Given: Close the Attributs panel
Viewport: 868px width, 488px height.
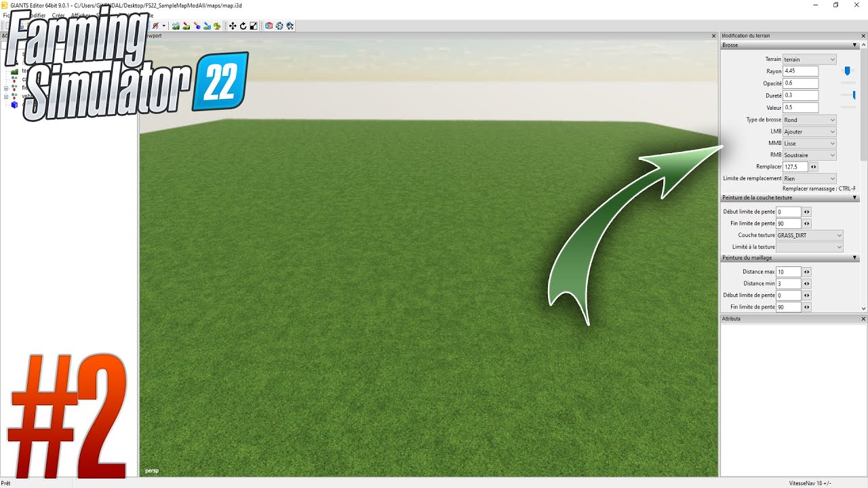Looking at the screenshot, I should [x=863, y=319].
